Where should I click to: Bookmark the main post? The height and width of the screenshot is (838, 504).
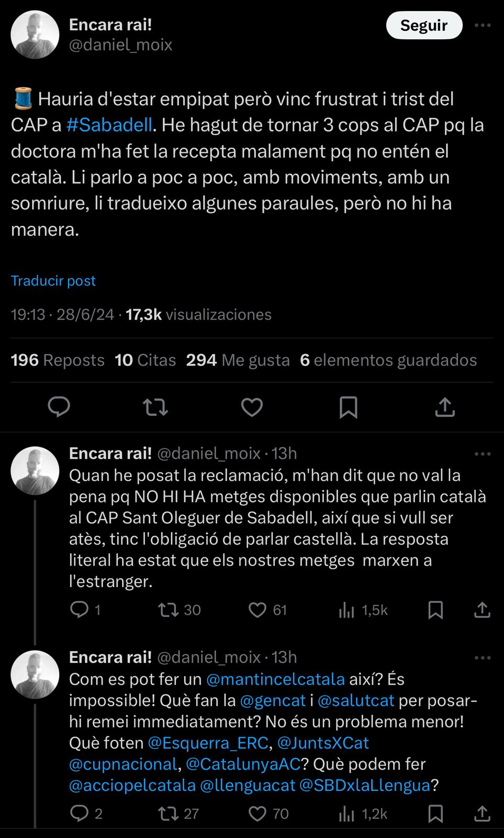click(x=349, y=407)
